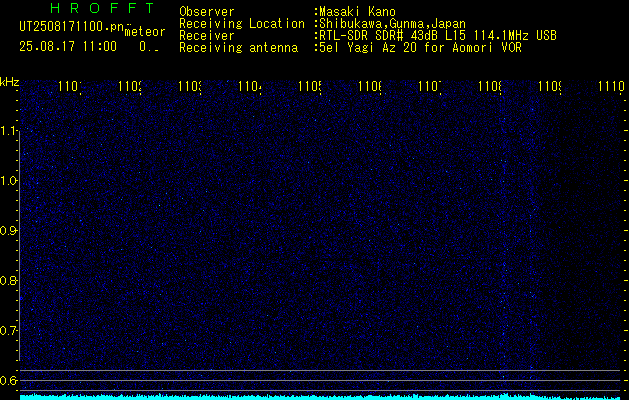Click the Receiving Location label

point(242,24)
